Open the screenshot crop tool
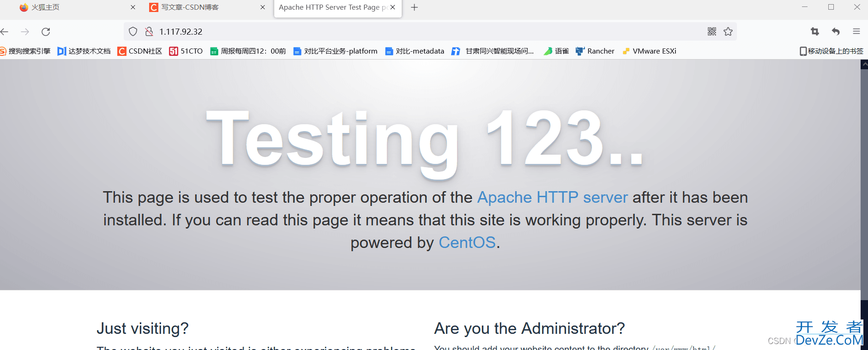Screen dimensions: 868x350 [x=815, y=31]
